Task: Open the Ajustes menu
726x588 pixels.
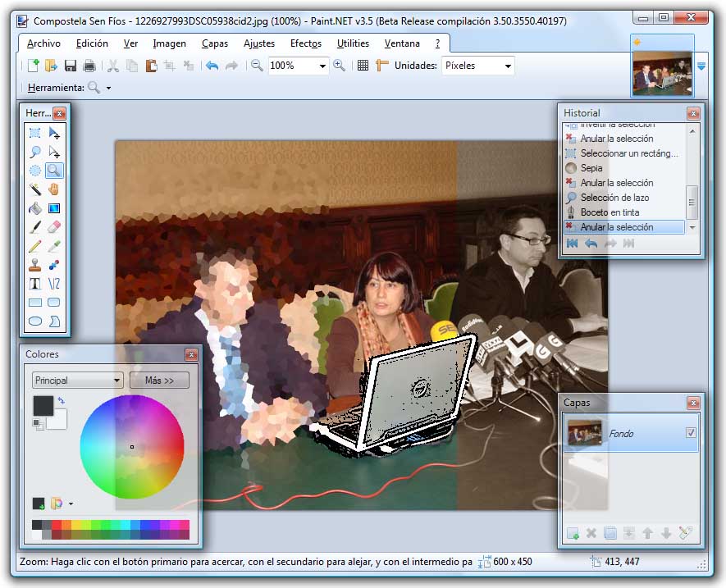Action: tap(259, 43)
